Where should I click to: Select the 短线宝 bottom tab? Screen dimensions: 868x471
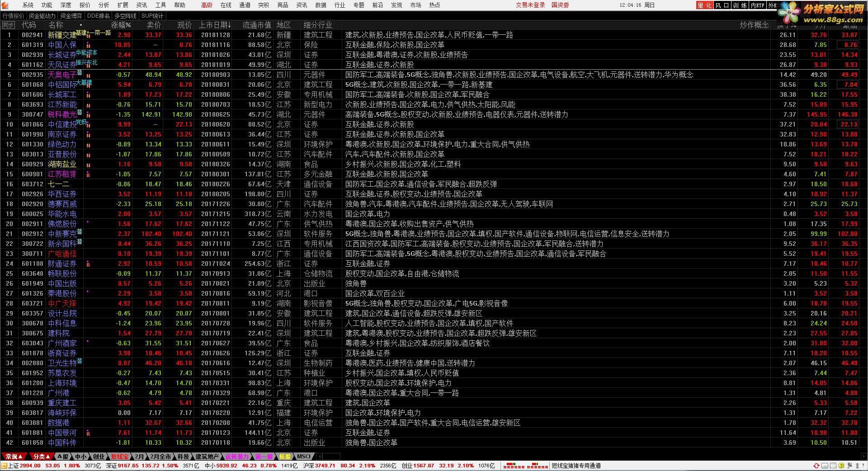point(120,457)
